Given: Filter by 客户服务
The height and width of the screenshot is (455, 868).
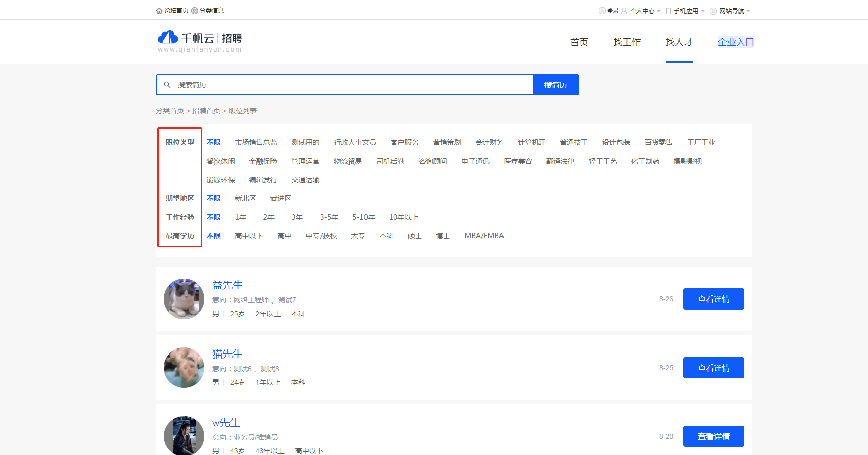Looking at the screenshot, I should pos(405,142).
